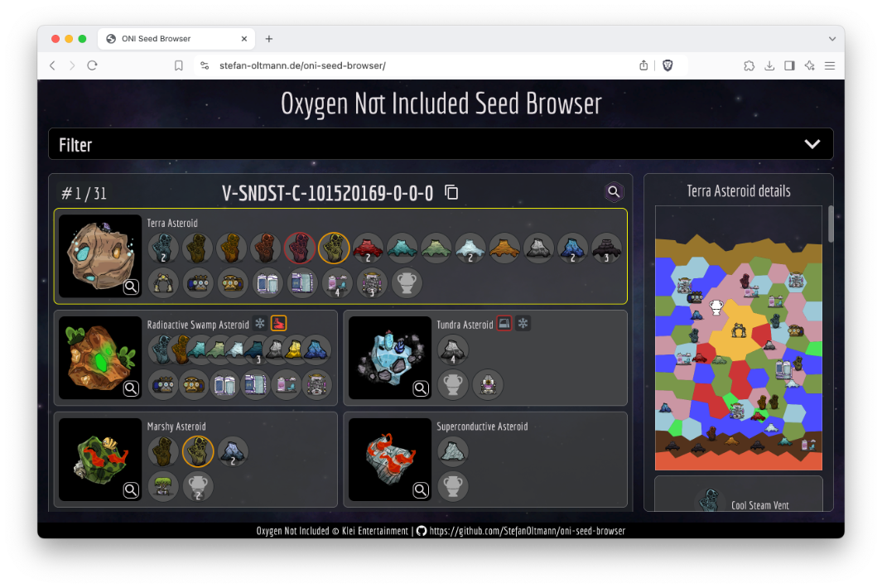Select the orange-ringed vent on Terra Asteroid
The image size is (882, 588).
[x=334, y=248]
